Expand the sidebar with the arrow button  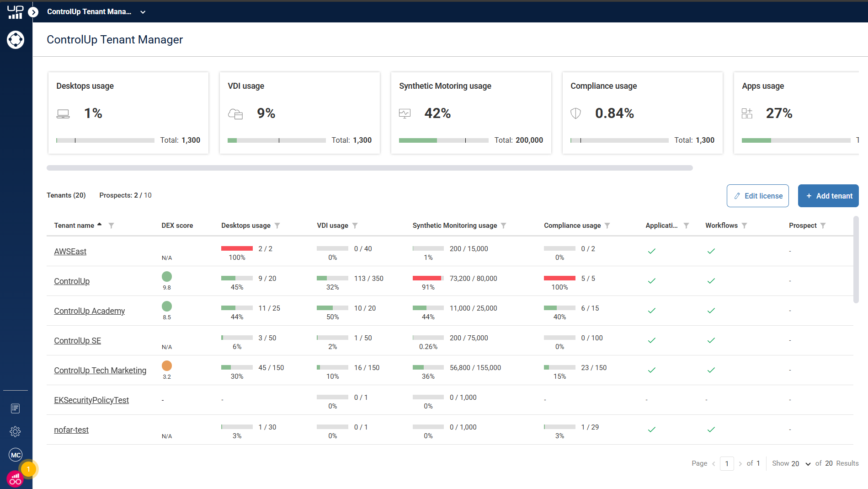33,12
